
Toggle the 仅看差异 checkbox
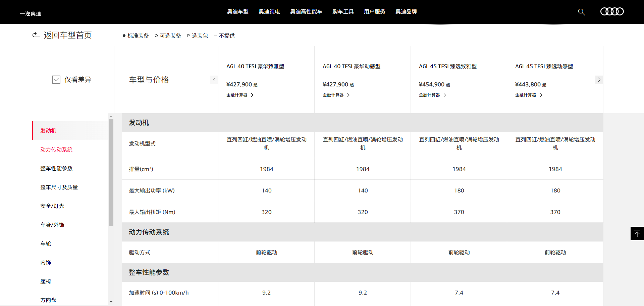[x=56, y=80]
